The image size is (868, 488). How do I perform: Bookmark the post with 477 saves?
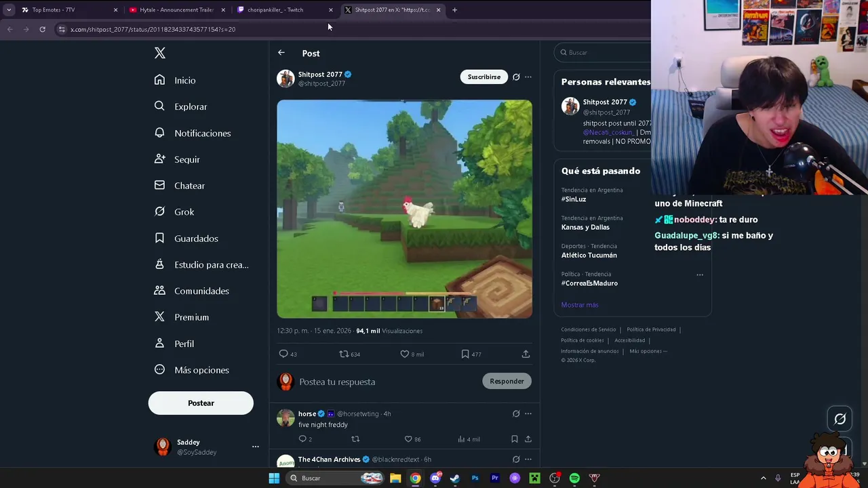(465, 354)
